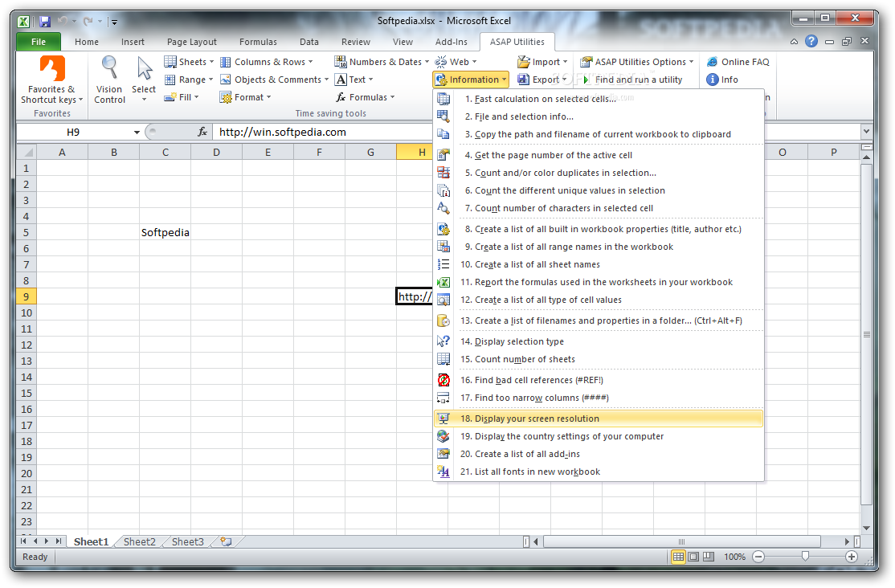
Task: Switch to Sheet2 worksheet tab
Action: [x=139, y=541]
